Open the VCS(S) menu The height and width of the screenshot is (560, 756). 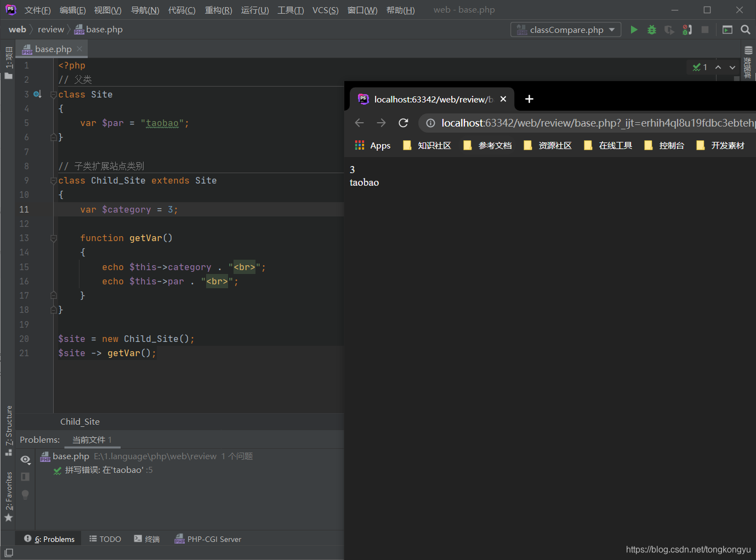point(325,10)
